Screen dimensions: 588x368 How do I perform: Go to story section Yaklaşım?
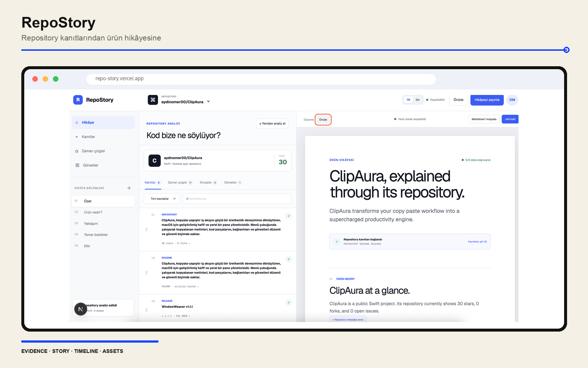[103, 224]
